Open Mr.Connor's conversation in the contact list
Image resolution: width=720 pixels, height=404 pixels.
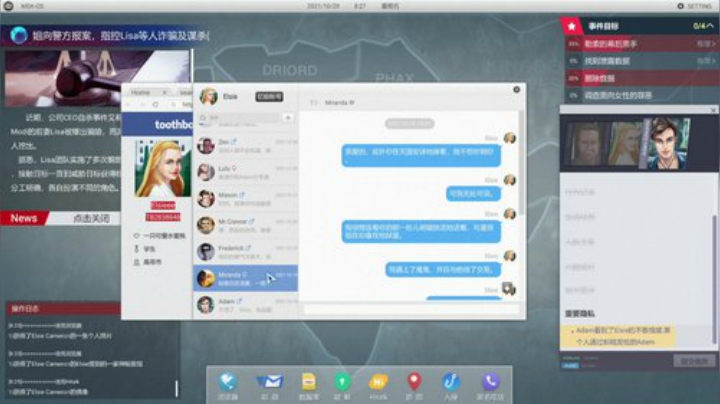(246, 225)
